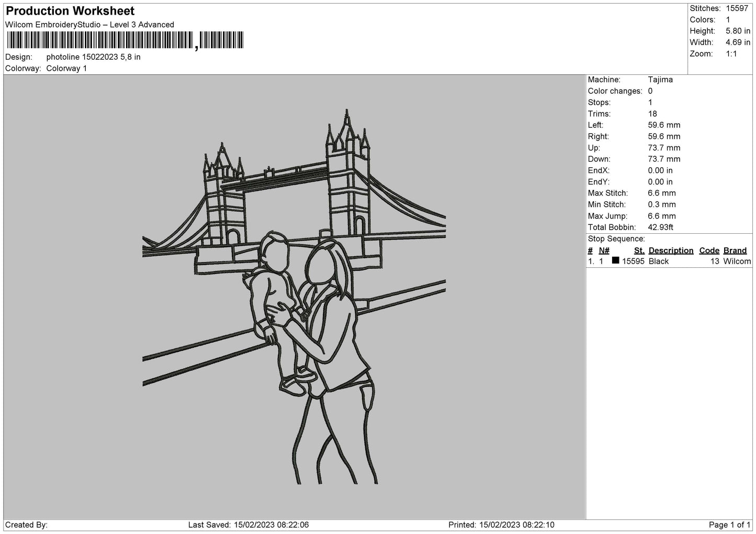Click the Code column header
Viewport: 756px width, 534px height.
pos(709,251)
